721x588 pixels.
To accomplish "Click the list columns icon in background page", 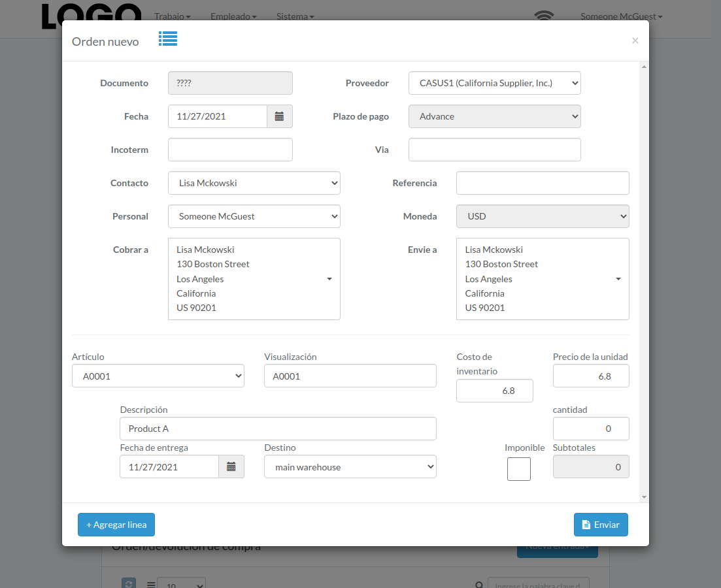I will click(x=151, y=584).
